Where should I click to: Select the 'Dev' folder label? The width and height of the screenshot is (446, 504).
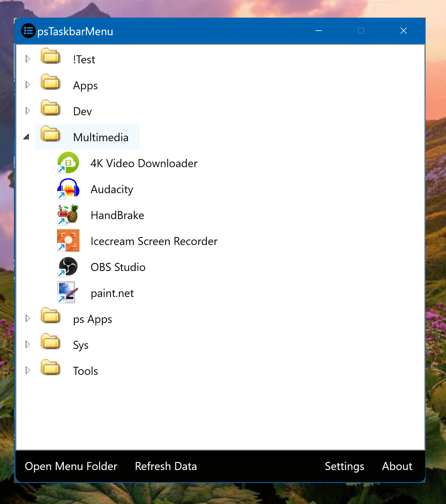click(x=83, y=111)
